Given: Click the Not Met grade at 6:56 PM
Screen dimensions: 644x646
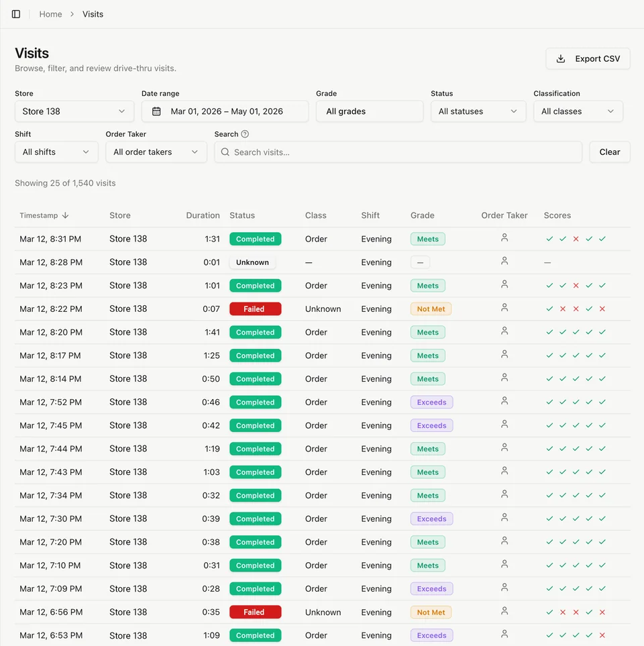Looking at the screenshot, I should click(431, 612).
